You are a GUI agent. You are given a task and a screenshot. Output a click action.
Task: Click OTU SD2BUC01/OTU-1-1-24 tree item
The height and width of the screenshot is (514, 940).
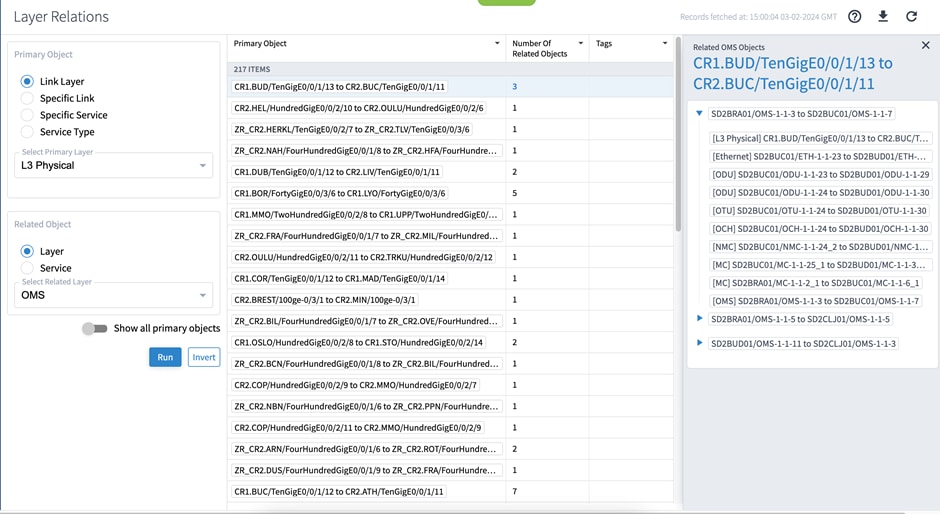[x=820, y=211]
